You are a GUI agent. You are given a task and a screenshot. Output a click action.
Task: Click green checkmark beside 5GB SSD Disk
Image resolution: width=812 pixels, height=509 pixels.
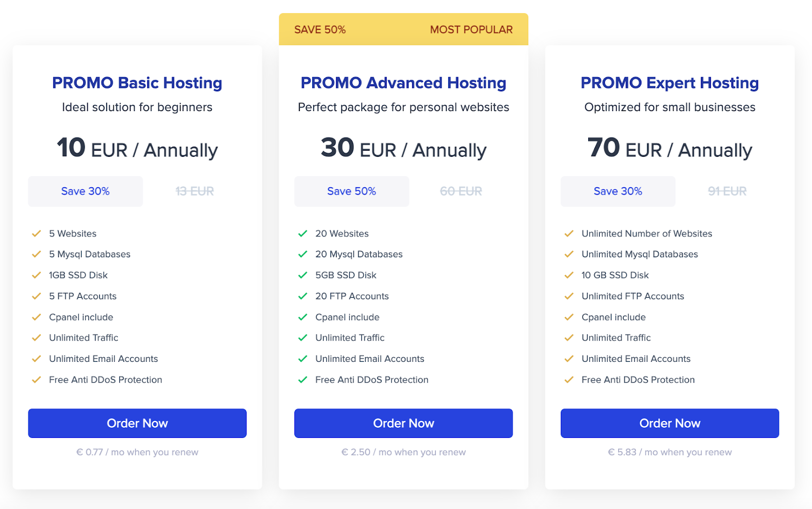click(303, 275)
